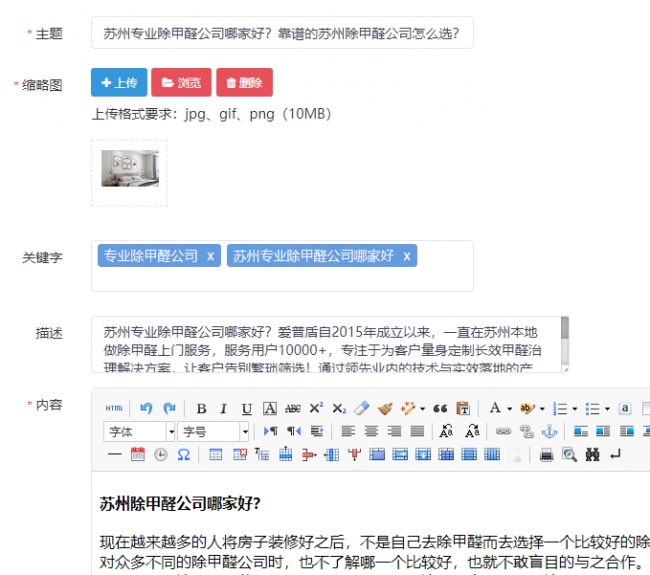Screen dimensions: 650x575
Task: Align text right
Action: (x=394, y=432)
